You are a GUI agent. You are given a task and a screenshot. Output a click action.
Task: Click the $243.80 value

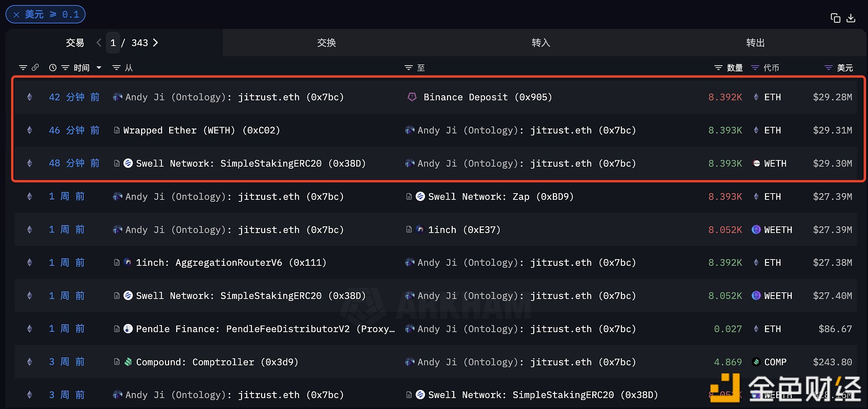[832, 362]
